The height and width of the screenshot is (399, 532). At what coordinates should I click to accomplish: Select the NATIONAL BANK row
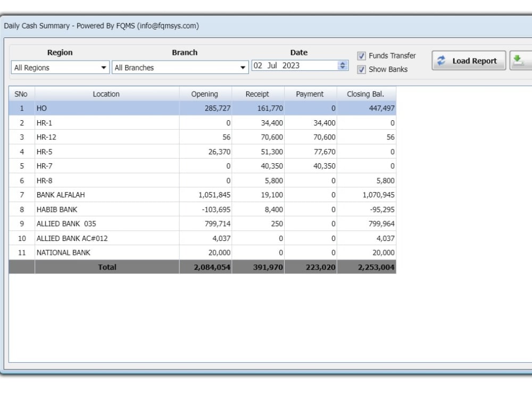pyautogui.click(x=203, y=252)
